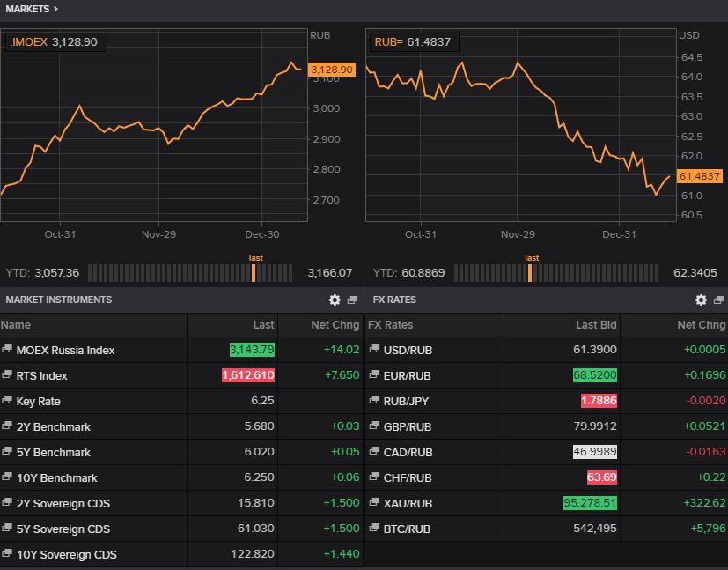Sort FX Rates by Net Chng column

(x=701, y=325)
